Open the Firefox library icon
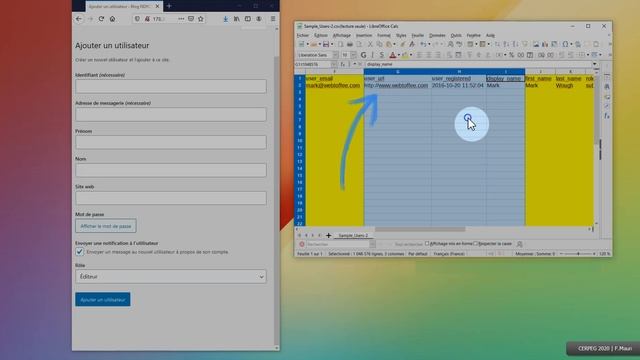This screenshot has width=640, height=360. coord(237,19)
